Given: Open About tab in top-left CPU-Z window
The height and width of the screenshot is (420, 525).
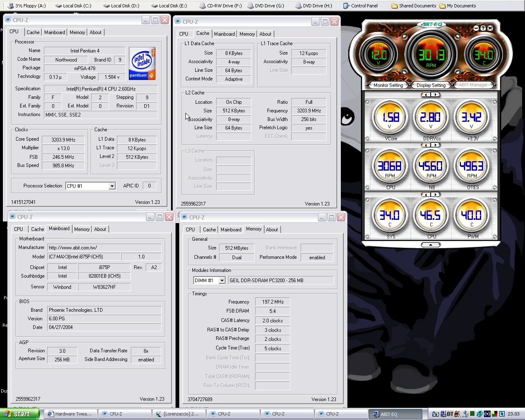Looking at the screenshot, I should click(96, 32).
